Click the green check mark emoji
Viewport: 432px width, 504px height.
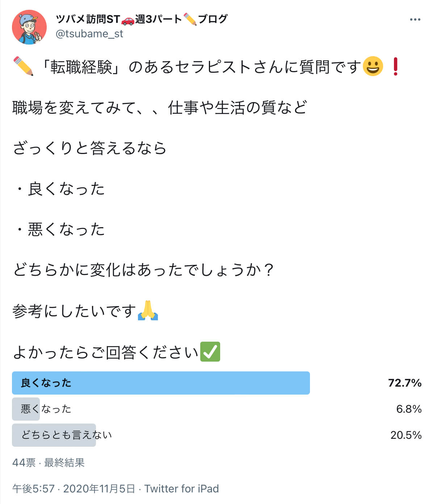(x=210, y=351)
